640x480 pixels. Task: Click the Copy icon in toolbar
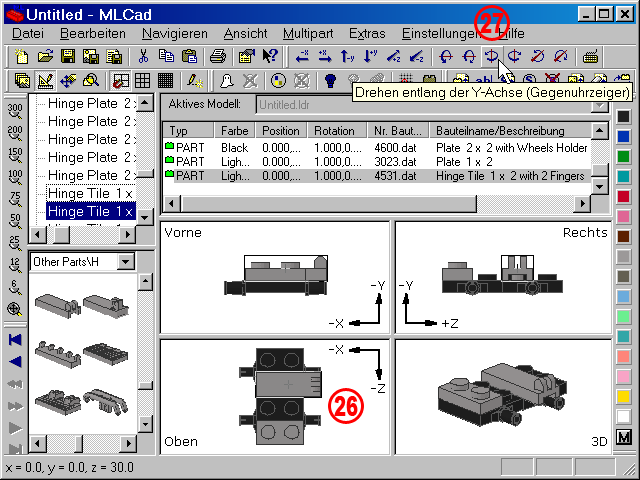(x=166, y=56)
